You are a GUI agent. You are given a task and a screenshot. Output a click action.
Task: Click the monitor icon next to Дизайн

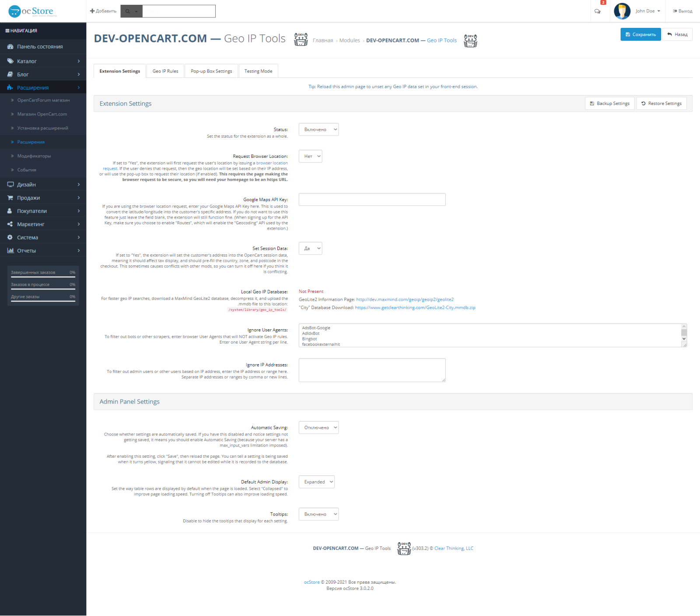[x=10, y=184]
